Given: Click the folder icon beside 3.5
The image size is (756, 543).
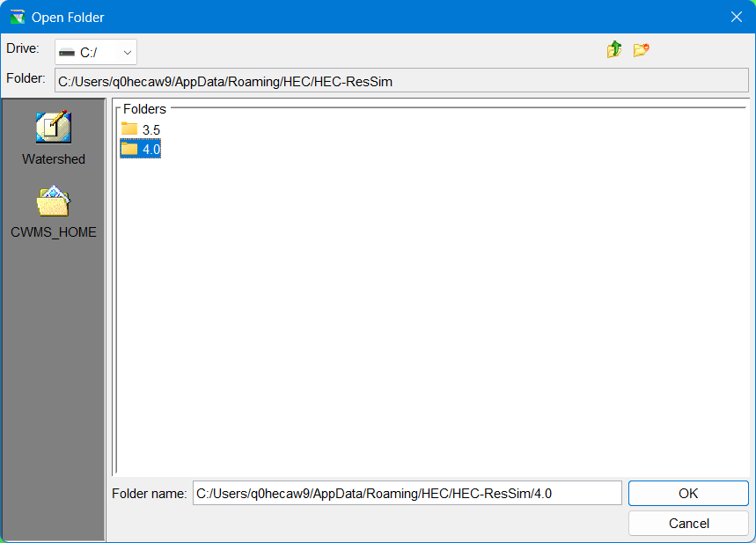Looking at the screenshot, I should pyautogui.click(x=129, y=129).
